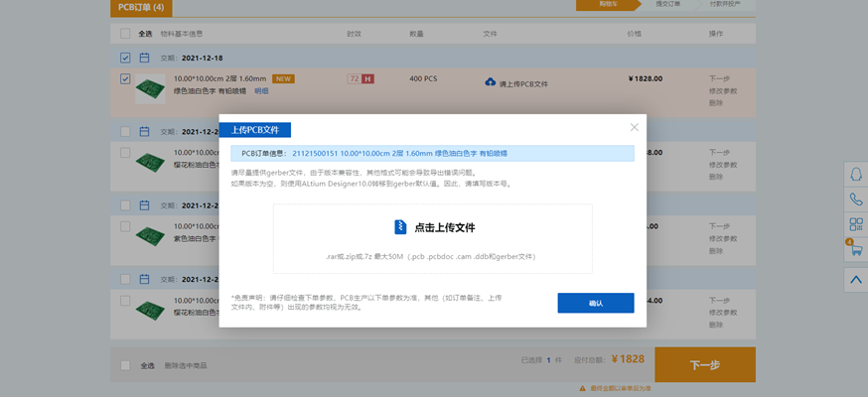The width and height of the screenshot is (868, 397).
Task: Uncheck the 2021-12-18 delivery group checkbox
Action: (125, 58)
